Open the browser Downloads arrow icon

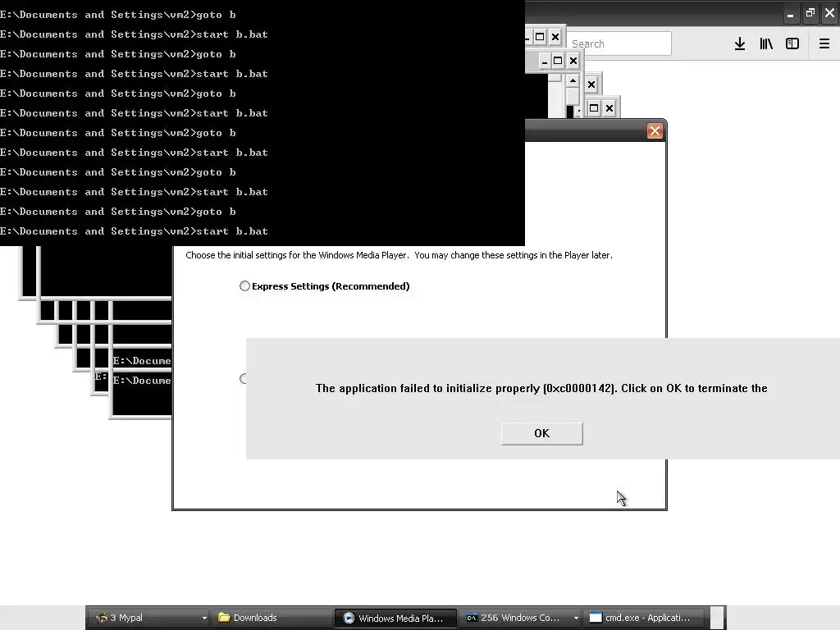click(x=740, y=43)
